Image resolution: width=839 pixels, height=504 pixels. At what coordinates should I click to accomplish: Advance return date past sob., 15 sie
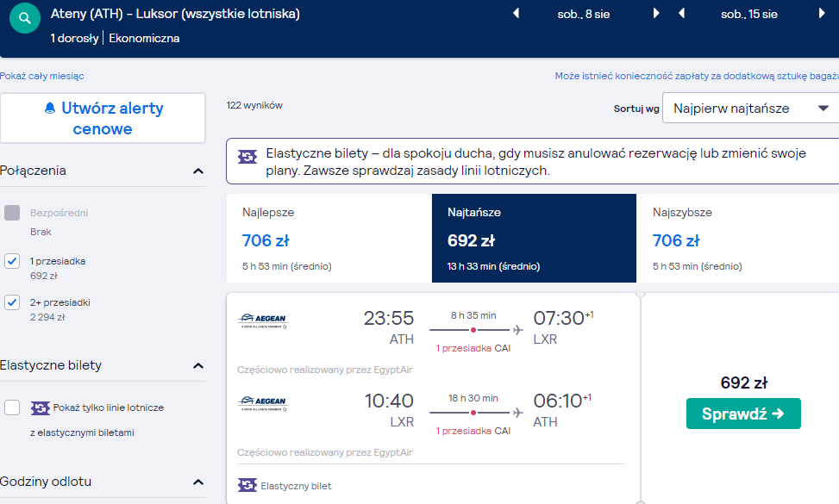[822, 14]
